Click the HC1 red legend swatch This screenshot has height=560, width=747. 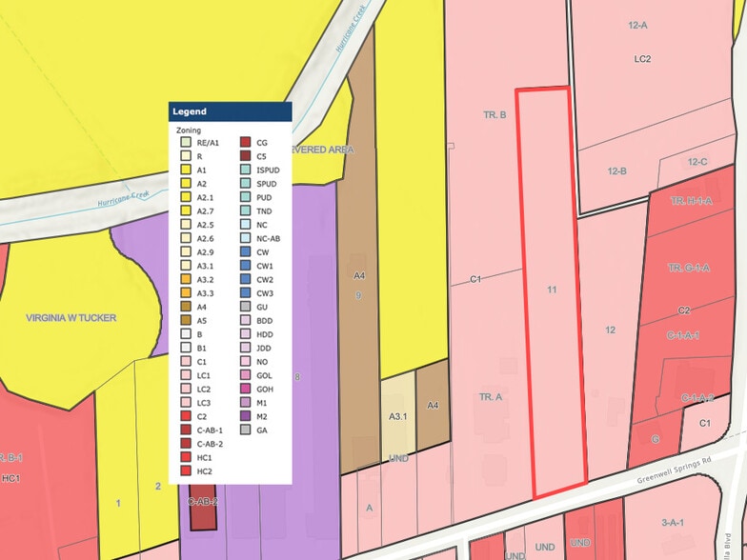(x=186, y=457)
